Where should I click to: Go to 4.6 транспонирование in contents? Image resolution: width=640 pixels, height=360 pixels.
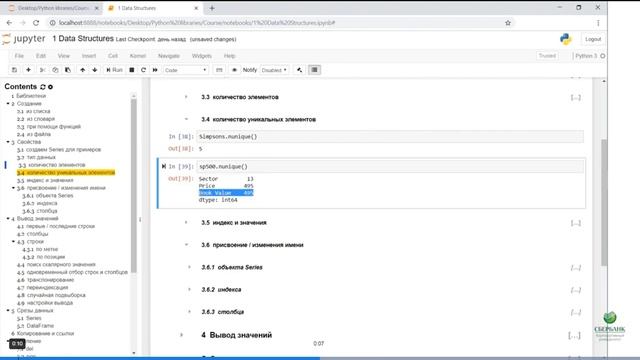(45, 280)
